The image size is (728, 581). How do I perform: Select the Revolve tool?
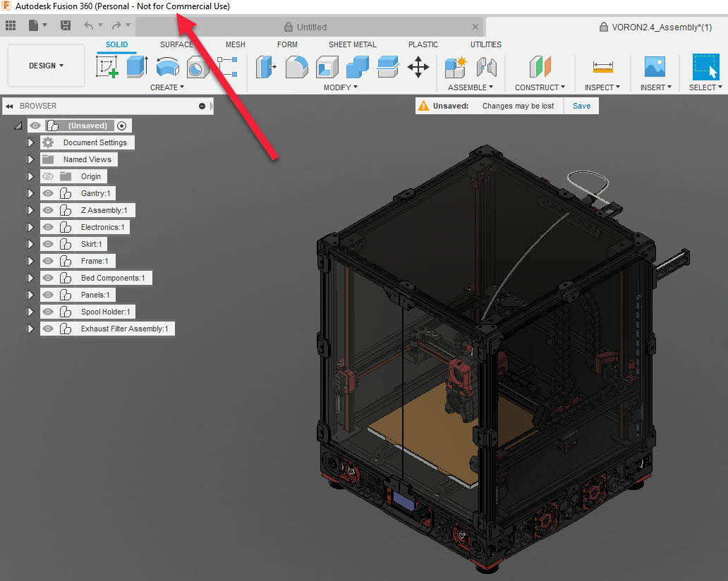pos(166,67)
